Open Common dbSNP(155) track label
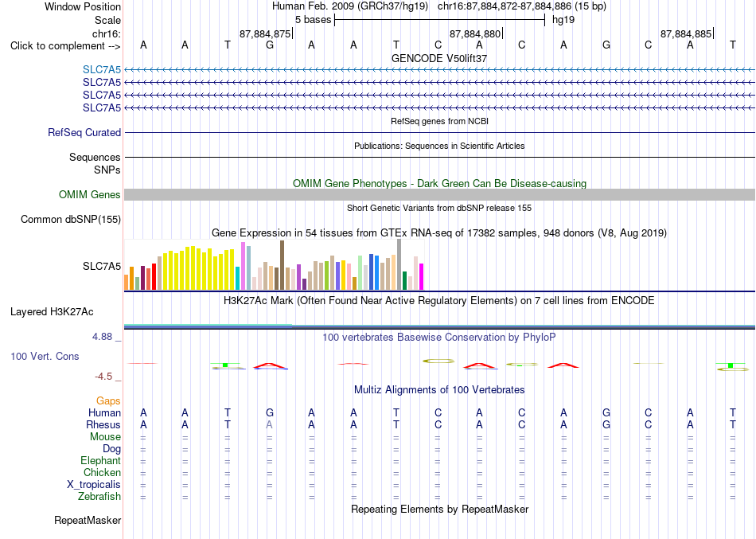 pos(71,219)
